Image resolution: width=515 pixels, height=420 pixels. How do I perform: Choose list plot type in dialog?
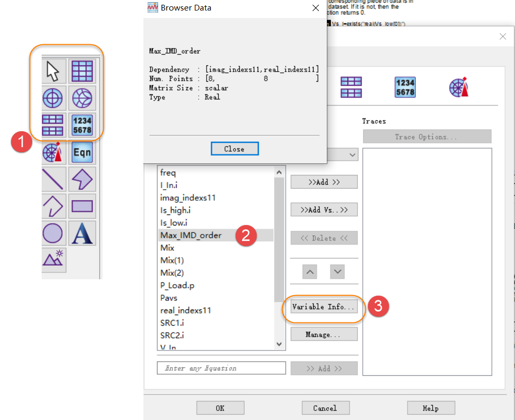coord(405,87)
